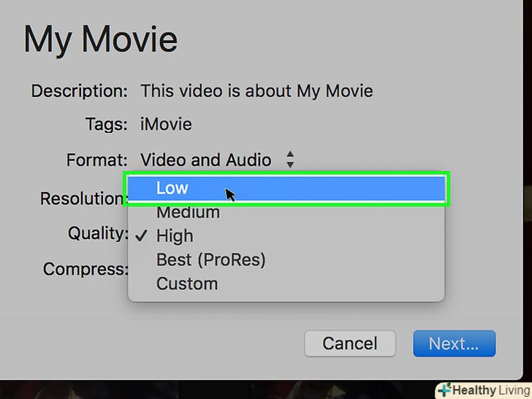This screenshot has height=399, width=532.
Task: Click the Quality label
Action: pos(98,234)
